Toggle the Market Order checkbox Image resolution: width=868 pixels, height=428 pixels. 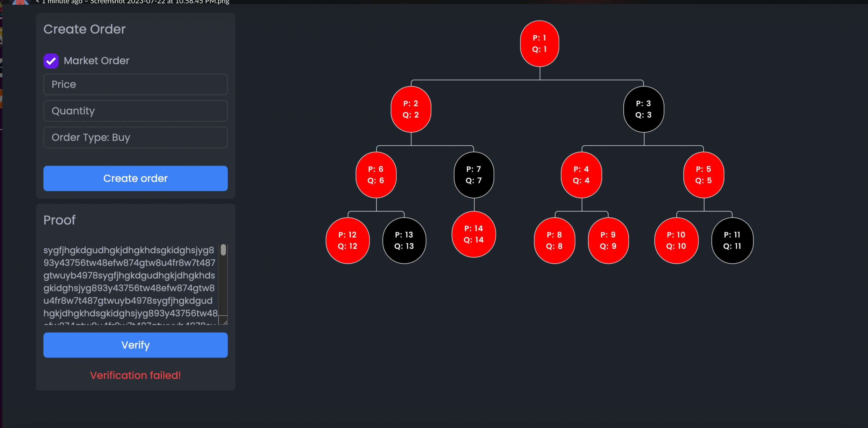click(51, 60)
